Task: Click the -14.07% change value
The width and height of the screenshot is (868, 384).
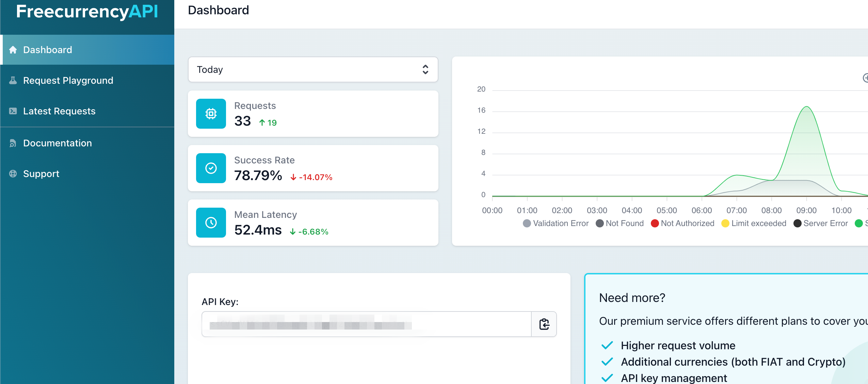Action: [x=316, y=177]
